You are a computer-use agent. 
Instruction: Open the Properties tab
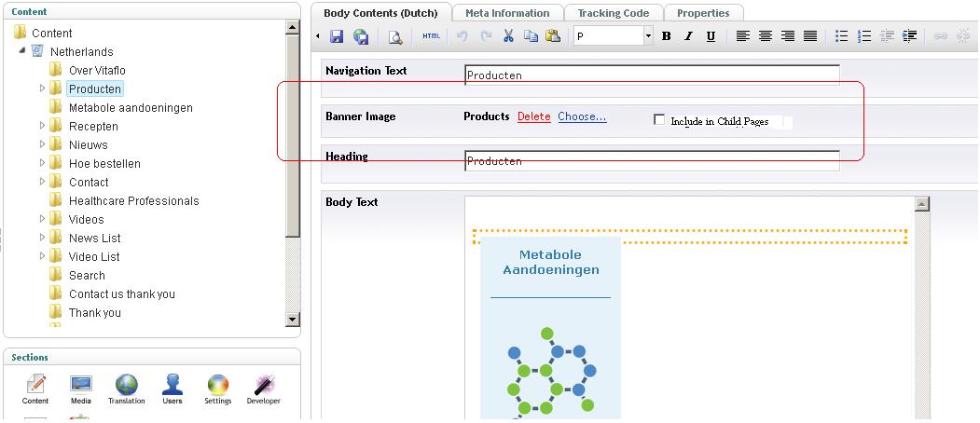coord(703,13)
